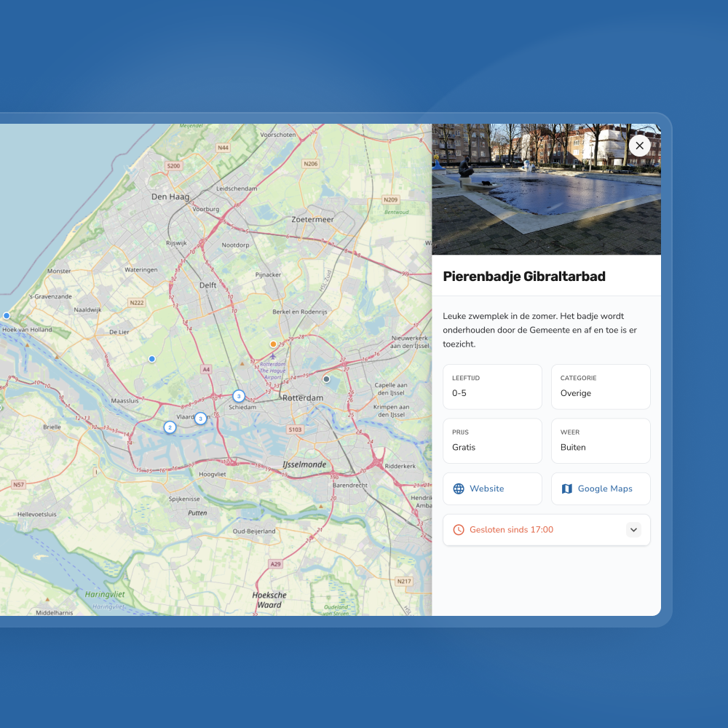This screenshot has height=728, width=728.
Task: Close the Pierenbadje Gibraltarbad detail panel
Action: pyautogui.click(x=639, y=146)
